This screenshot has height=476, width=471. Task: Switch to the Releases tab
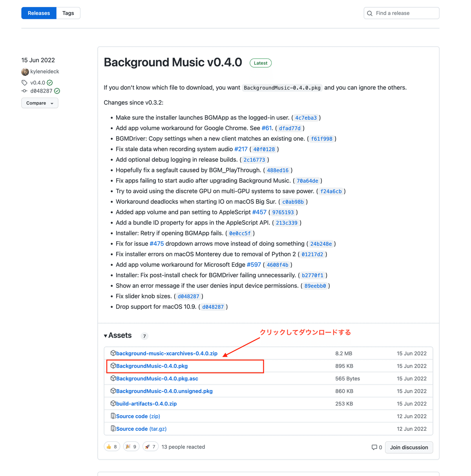[x=39, y=13]
